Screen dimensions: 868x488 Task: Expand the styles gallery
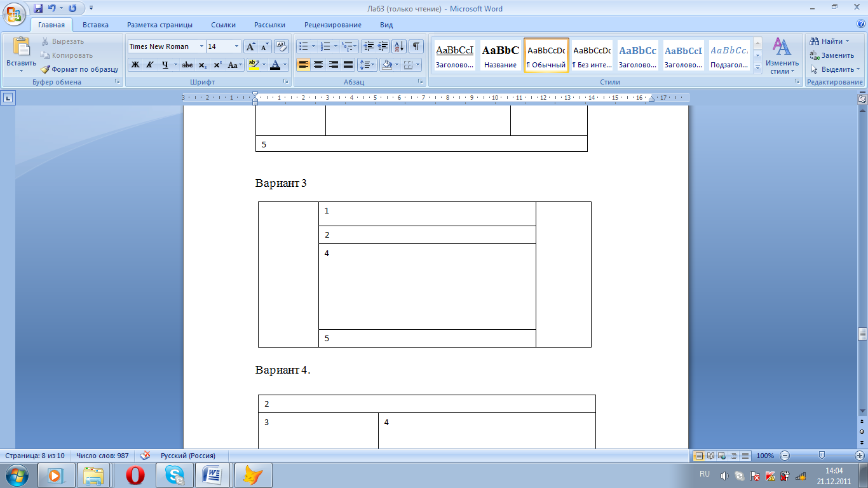(x=757, y=68)
